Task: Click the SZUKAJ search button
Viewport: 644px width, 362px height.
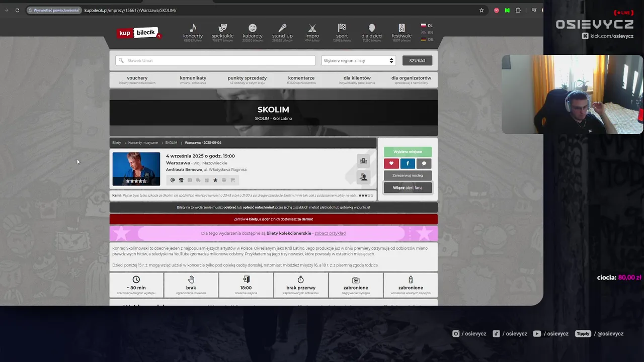Action: pyautogui.click(x=417, y=60)
